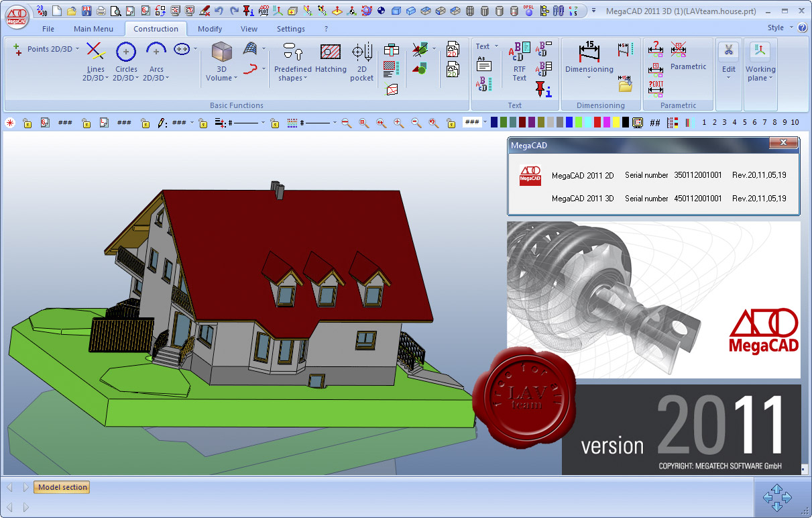Switch to the Main Menu tab
This screenshot has height=518, width=812.
93,29
